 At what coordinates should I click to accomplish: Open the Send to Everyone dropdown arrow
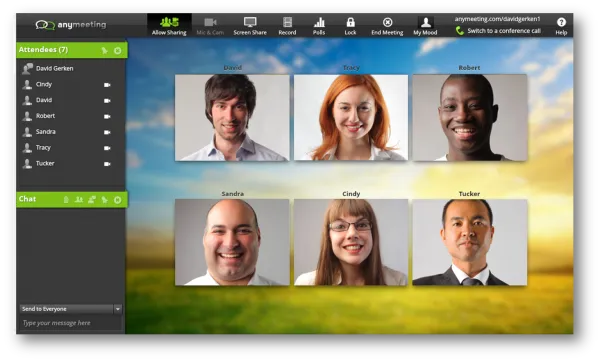coord(118,309)
